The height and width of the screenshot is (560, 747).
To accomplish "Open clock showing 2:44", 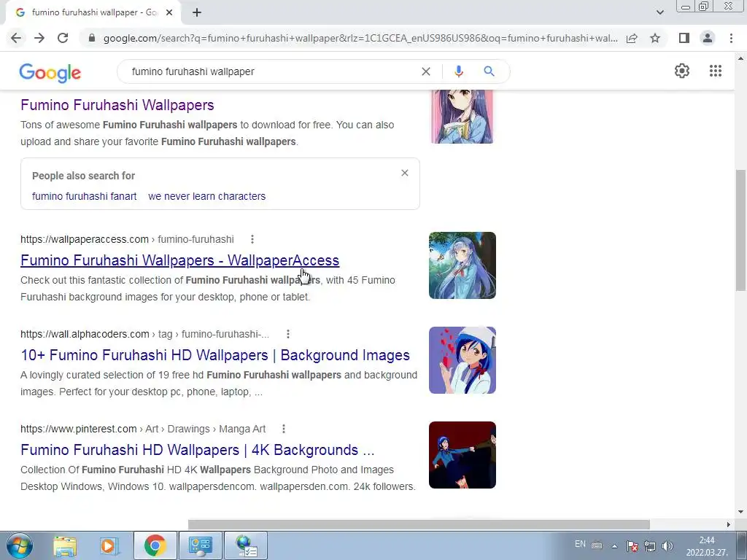I will tap(706, 546).
